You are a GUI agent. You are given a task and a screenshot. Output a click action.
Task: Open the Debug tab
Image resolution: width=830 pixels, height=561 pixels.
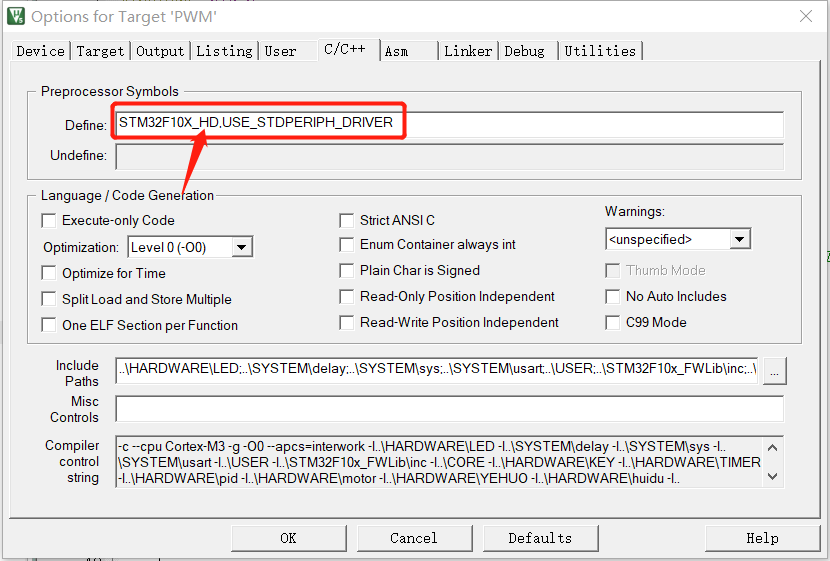(x=528, y=51)
